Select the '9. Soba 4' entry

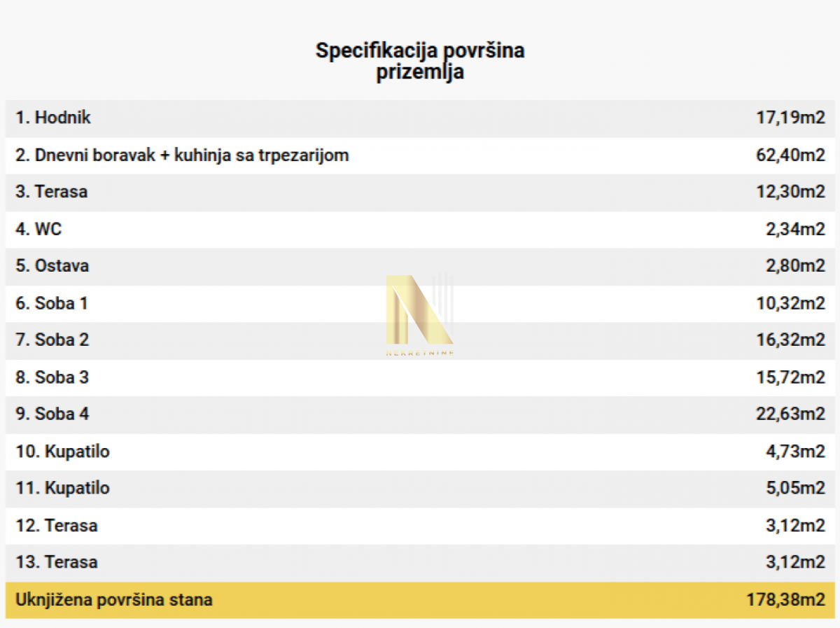tap(420, 414)
